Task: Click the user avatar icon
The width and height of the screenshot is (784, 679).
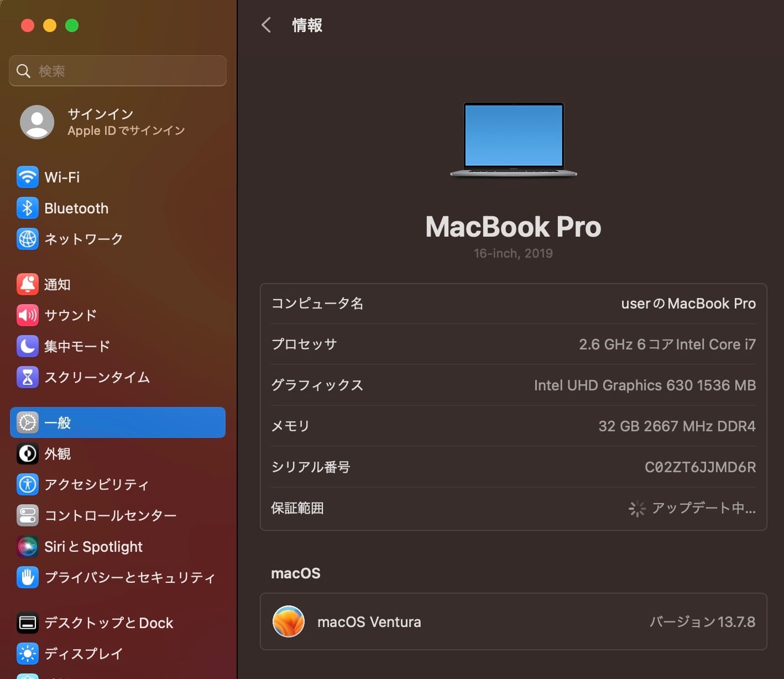Action: coord(37,122)
